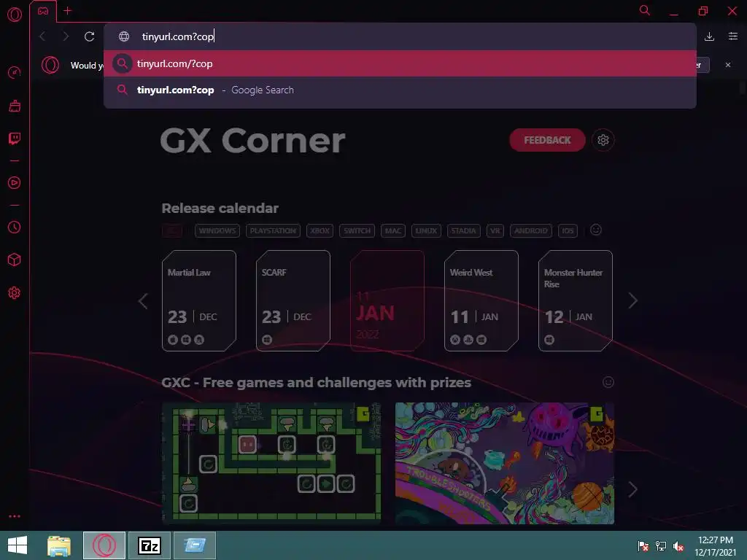This screenshot has width=747, height=560.
Task: Open the Trouble Shooters game thumbnail
Action: tap(505, 463)
